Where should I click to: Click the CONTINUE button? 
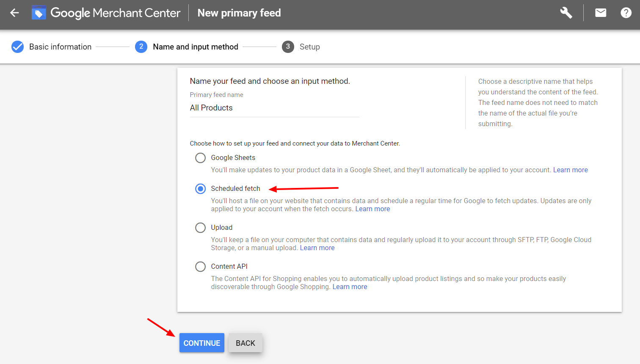click(202, 343)
